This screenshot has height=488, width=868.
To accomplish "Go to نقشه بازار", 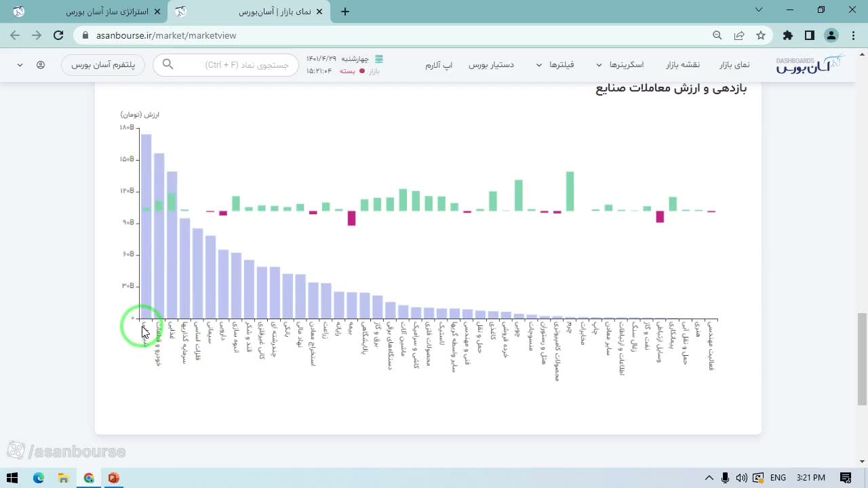I will pos(682,65).
